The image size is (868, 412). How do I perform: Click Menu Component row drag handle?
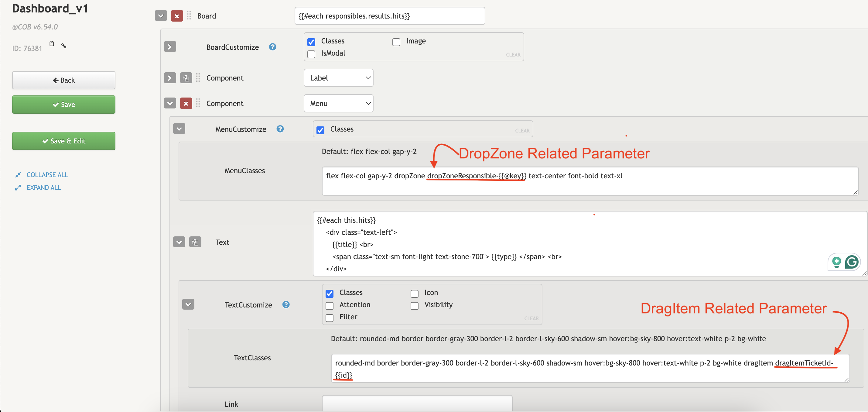pyautogui.click(x=198, y=103)
